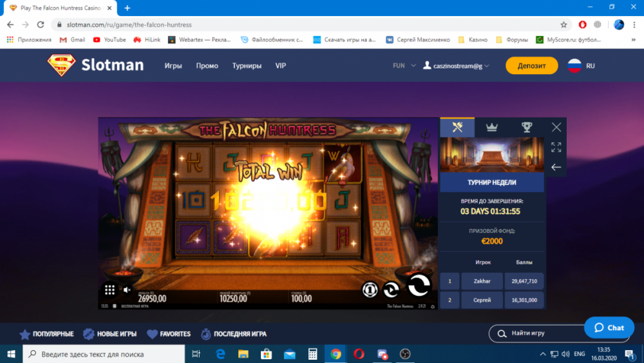
Task: Open the caszinostream account dropdown
Action: [456, 66]
